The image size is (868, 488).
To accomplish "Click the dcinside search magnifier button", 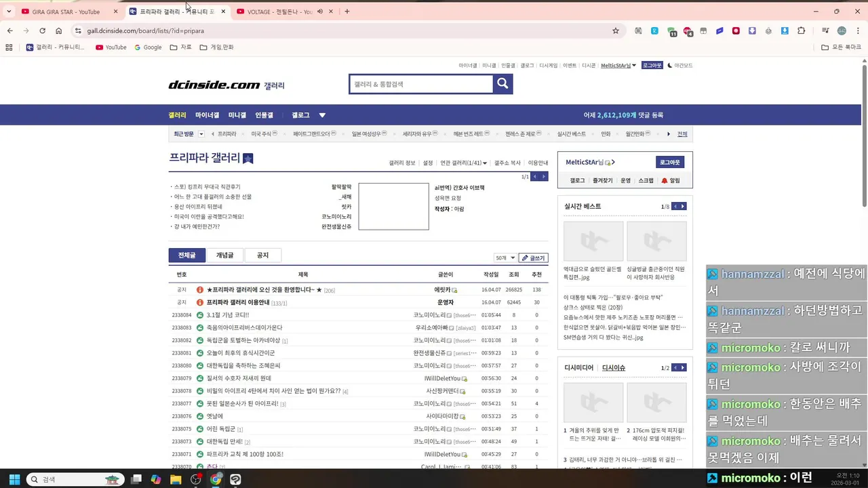I will click(x=502, y=83).
